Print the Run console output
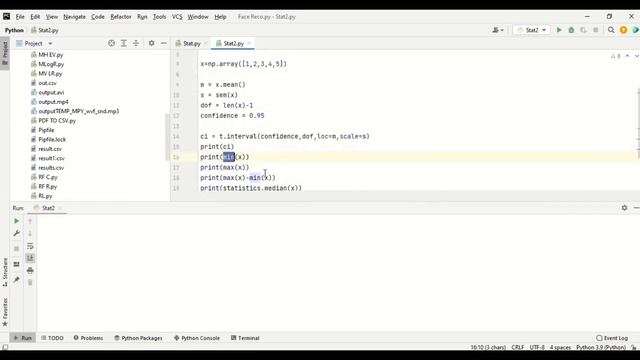The width and height of the screenshot is (640, 360). (x=30, y=270)
